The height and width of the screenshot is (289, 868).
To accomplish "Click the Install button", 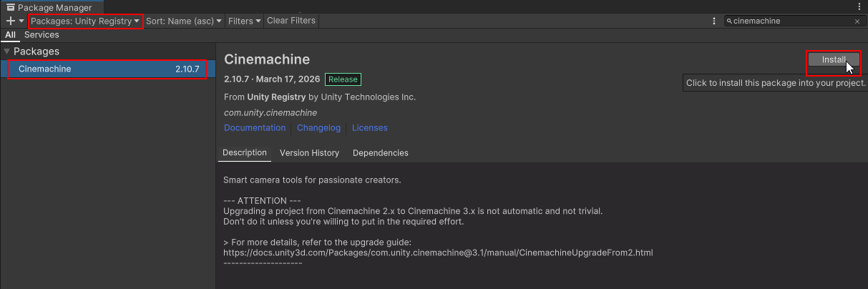I will pos(834,60).
